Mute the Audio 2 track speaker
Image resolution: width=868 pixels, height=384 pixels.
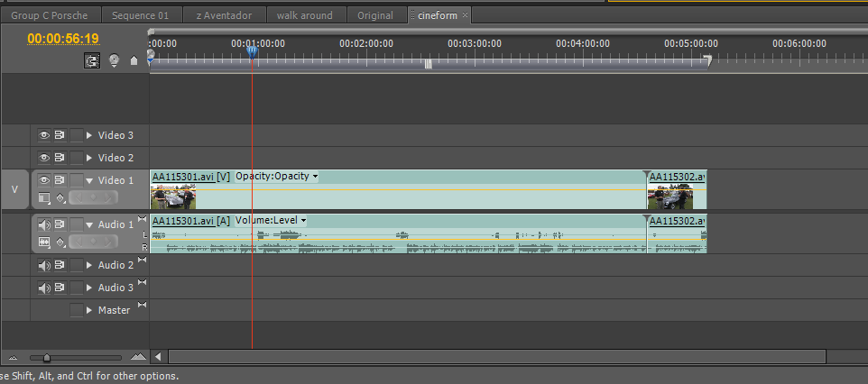(x=43, y=265)
